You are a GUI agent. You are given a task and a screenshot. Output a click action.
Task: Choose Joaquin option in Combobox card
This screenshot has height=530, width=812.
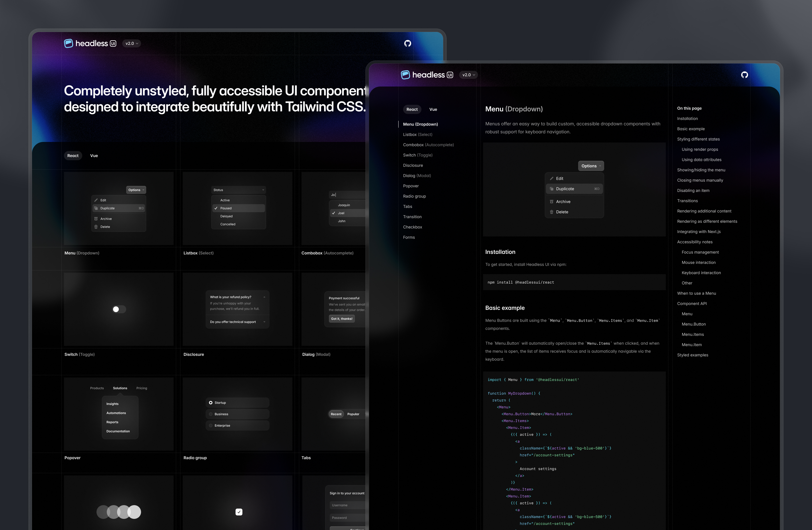[x=347, y=205]
